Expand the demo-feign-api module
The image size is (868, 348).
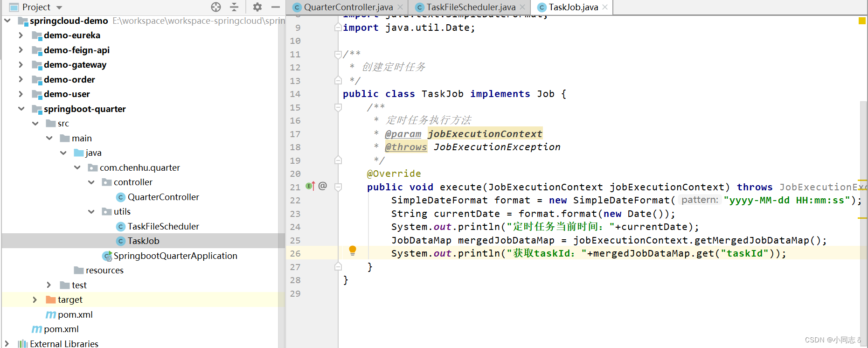click(x=21, y=50)
